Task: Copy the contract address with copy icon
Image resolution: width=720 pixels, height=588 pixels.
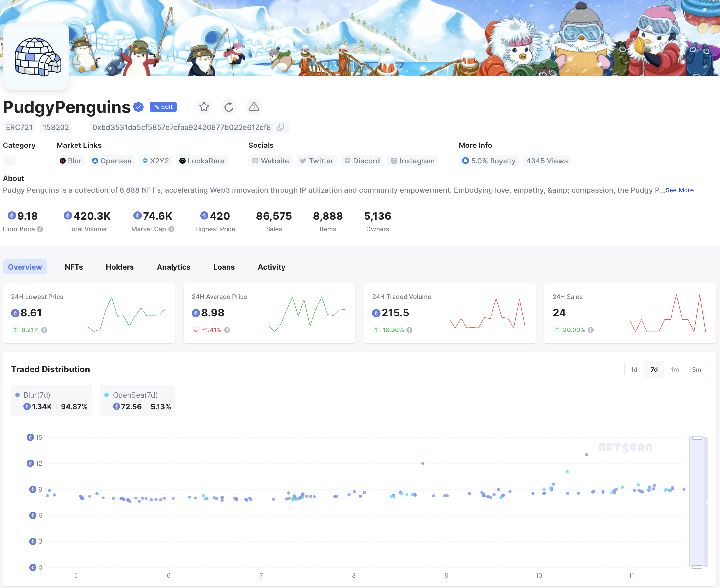Action: pos(280,127)
